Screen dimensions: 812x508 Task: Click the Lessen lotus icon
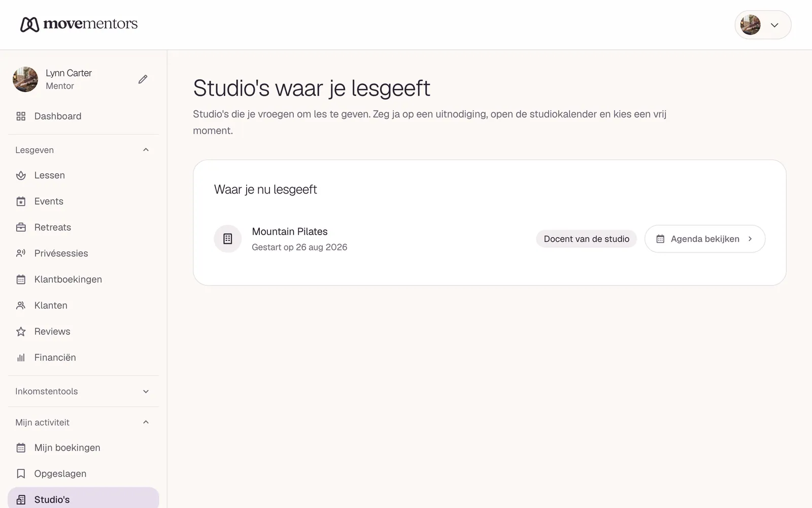point(21,175)
